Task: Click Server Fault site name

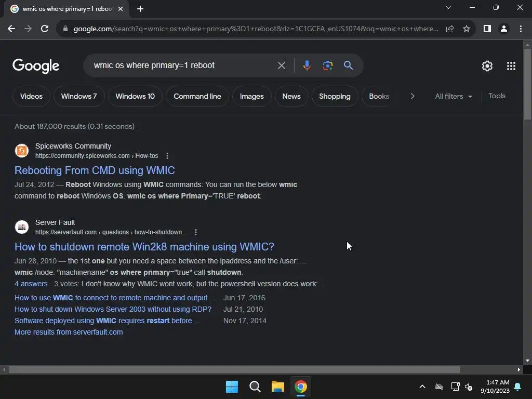Action: [x=55, y=222]
